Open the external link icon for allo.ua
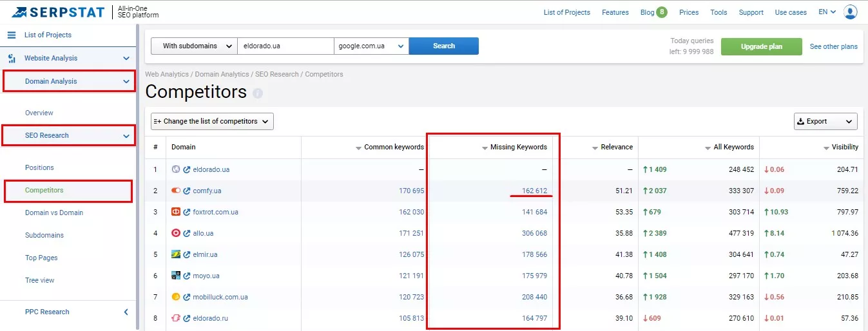 point(187,233)
